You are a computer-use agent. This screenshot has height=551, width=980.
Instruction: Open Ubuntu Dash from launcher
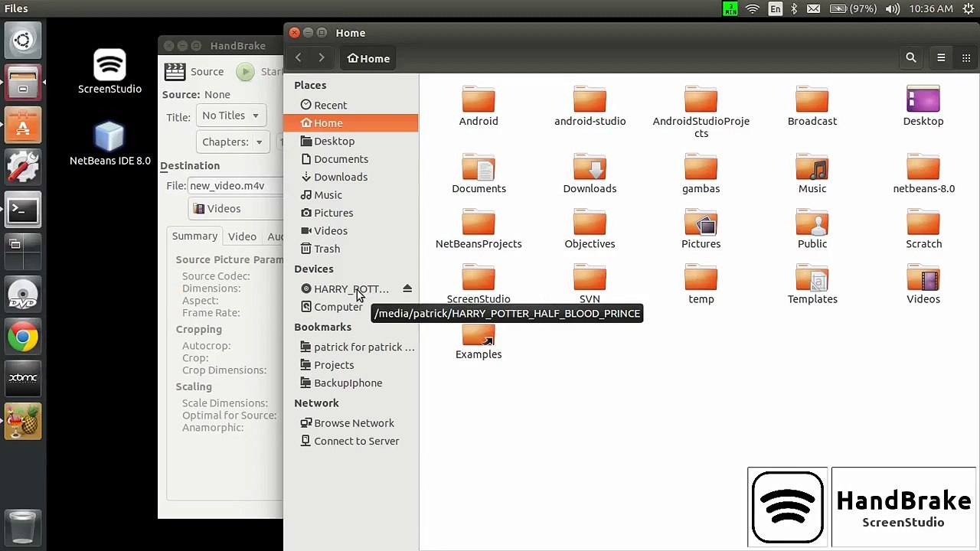(x=23, y=40)
